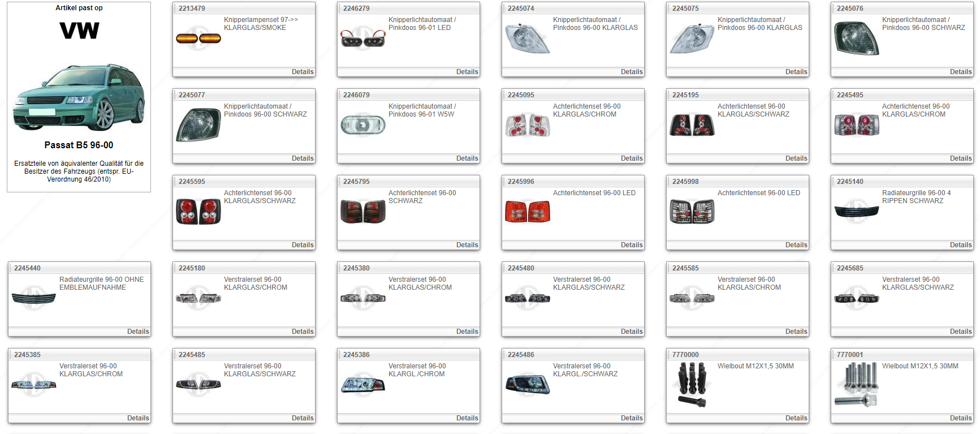Click the Passat B5 96-00 heading
Screen dimensions: 980x434
point(79,145)
